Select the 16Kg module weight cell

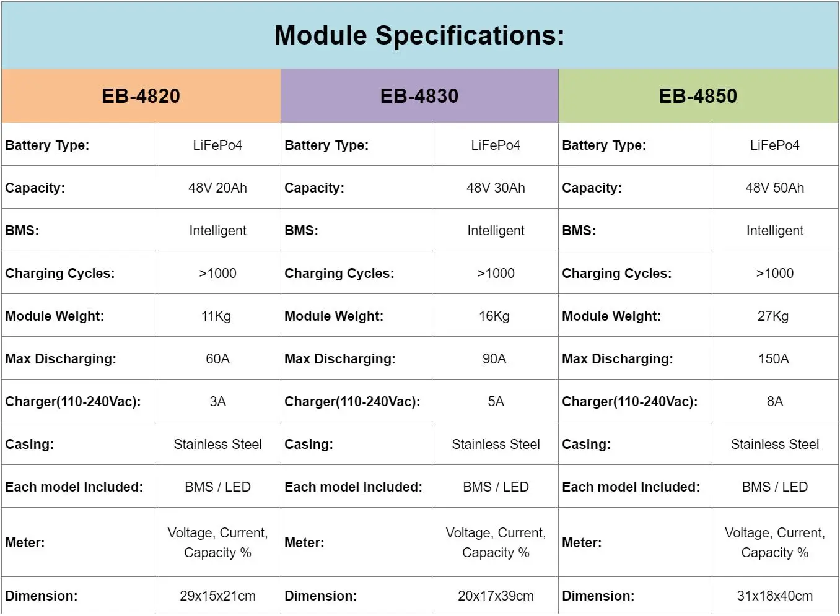click(494, 316)
